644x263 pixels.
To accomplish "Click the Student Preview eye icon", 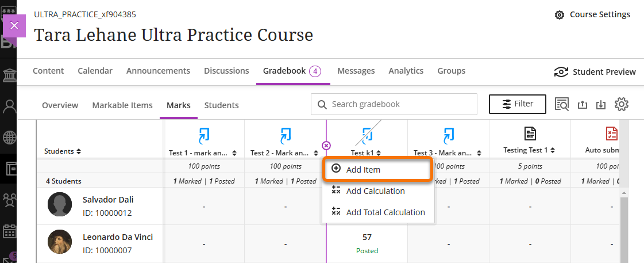I will point(561,72).
